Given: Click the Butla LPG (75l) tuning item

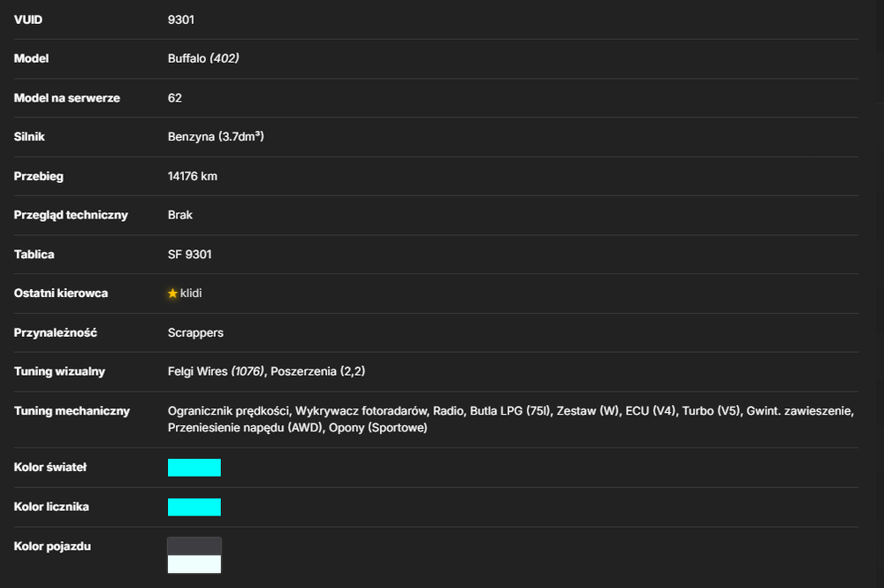Looking at the screenshot, I should (510, 411).
